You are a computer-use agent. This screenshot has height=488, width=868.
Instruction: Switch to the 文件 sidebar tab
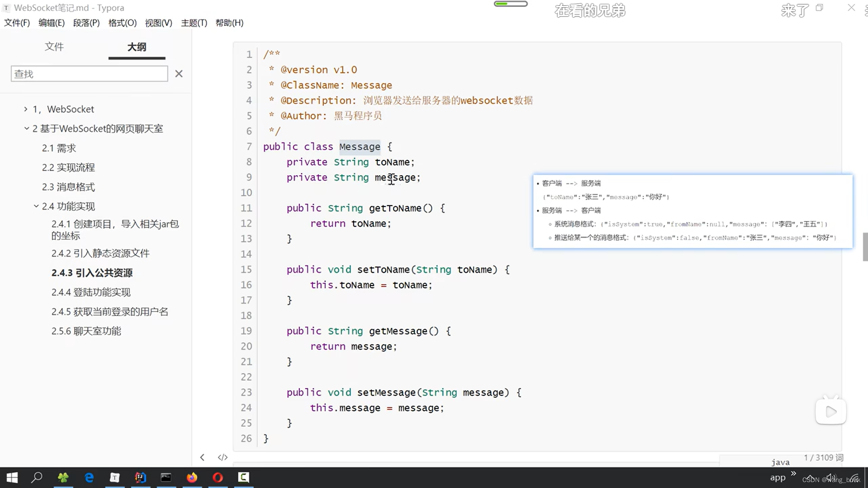click(54, 47)
